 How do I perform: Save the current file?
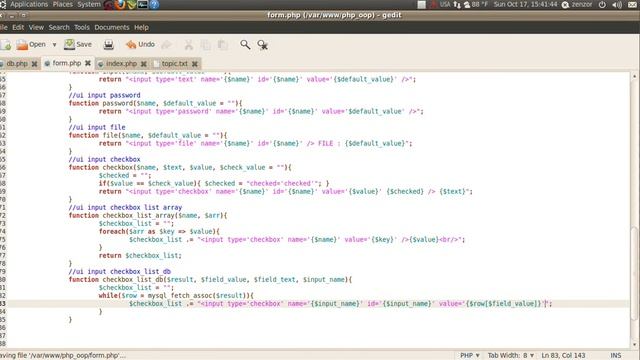(78, 44)
